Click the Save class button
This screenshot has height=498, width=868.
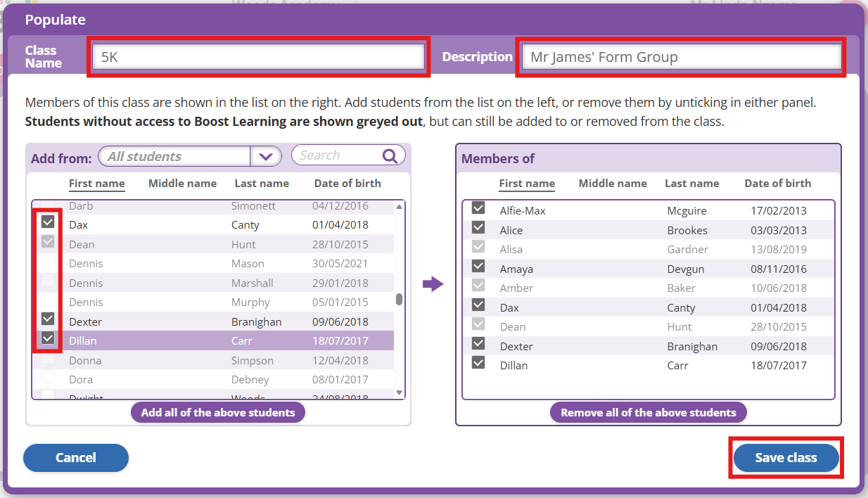tap(786, 458)
